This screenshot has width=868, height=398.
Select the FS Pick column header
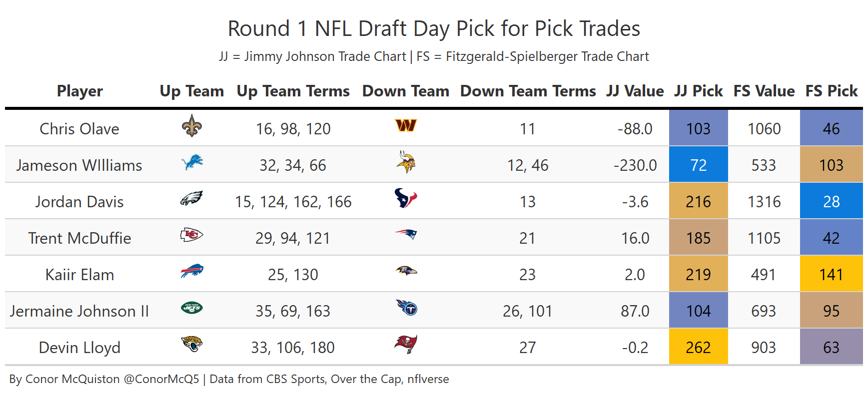832,91
